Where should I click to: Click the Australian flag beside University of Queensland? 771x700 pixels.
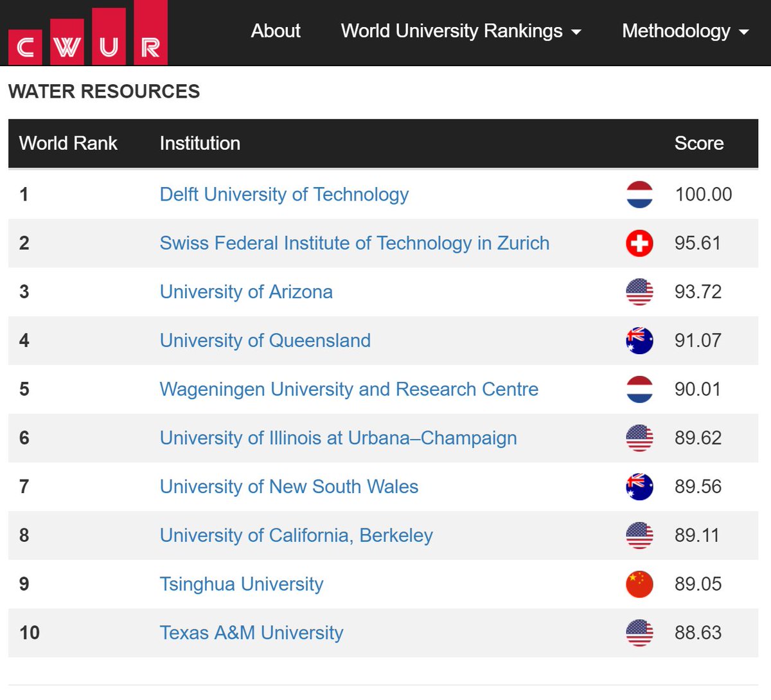(639, 341)
